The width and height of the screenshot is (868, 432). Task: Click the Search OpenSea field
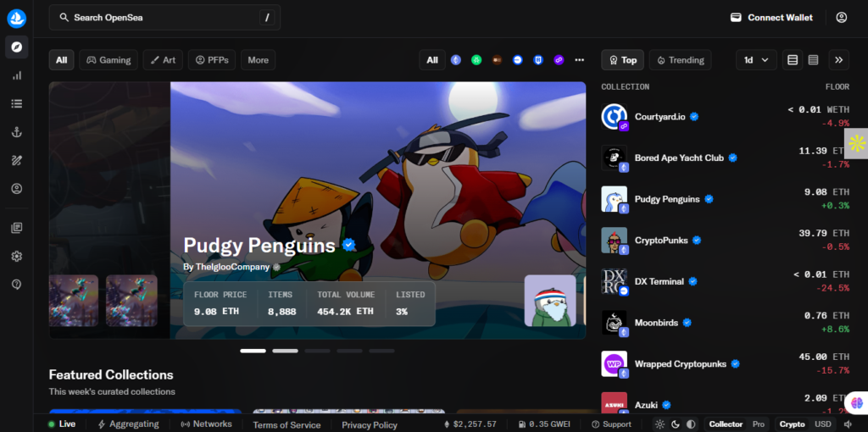coord(165,18)
